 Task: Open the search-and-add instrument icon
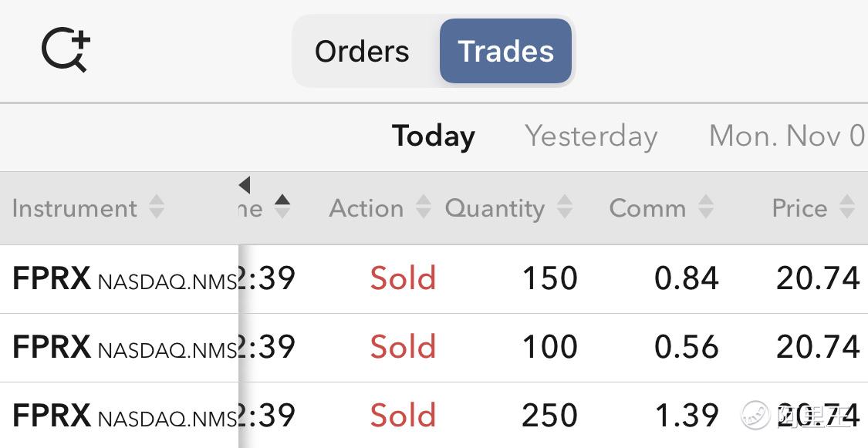(x=66, y=50)
